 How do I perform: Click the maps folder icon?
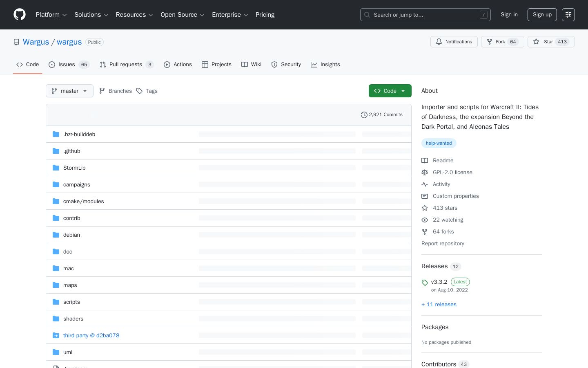point(56,285)
